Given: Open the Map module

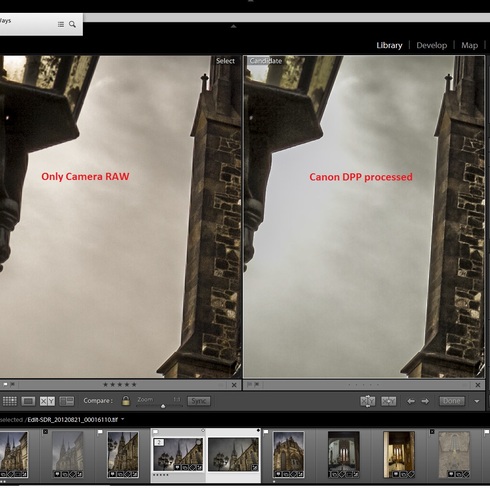Looking at the screenshot, I should [x=469, y=45].
